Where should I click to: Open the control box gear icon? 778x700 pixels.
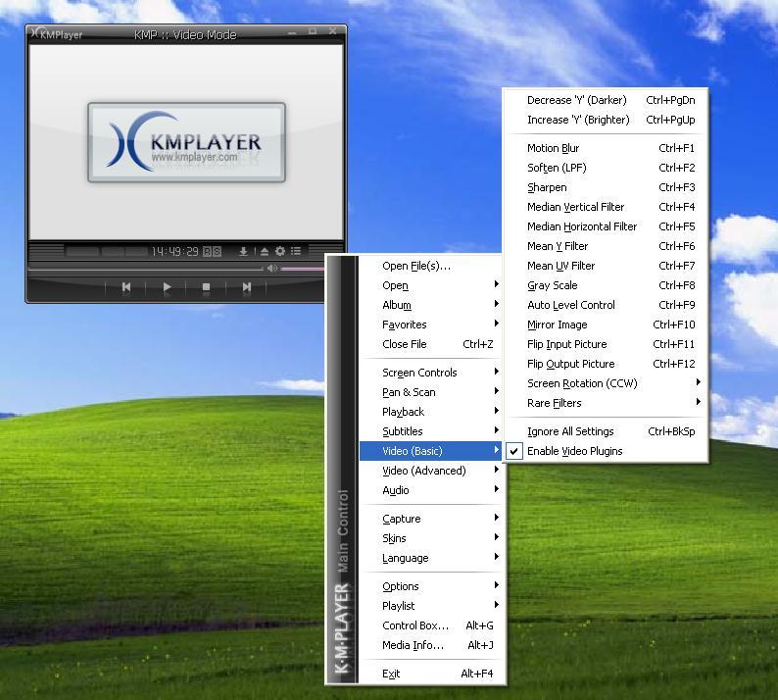coord(280,252)
